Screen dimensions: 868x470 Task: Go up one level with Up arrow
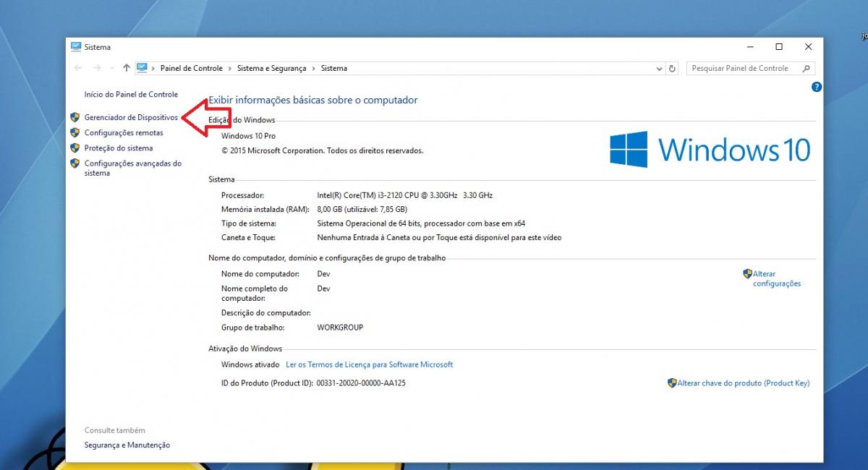point(127,68)
